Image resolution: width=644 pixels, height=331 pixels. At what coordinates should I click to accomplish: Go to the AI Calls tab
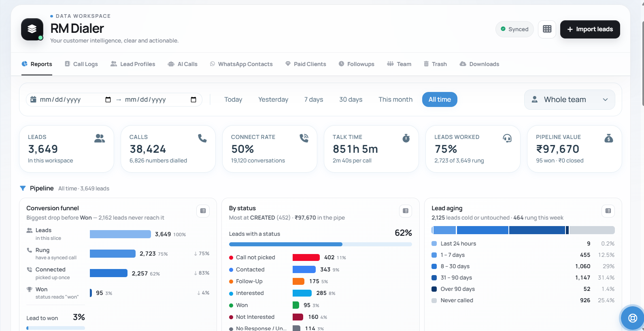[x=183, y=64]
